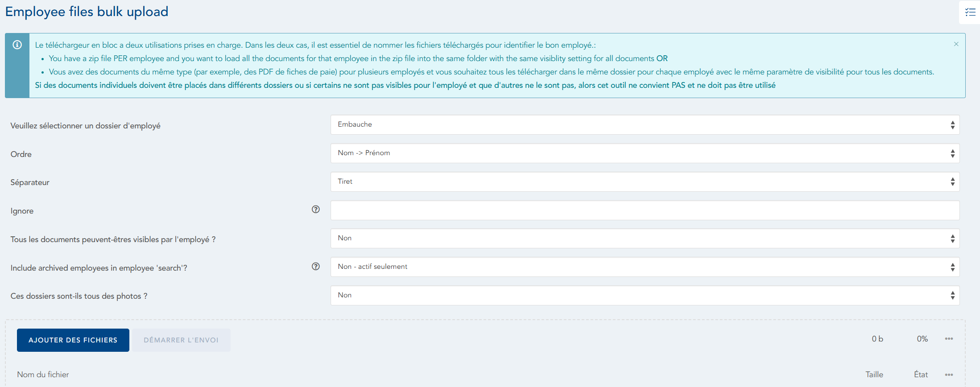Viewport: 980px width, 387px height.
Task: Click the ellipsis icon beside État header
Action: 949,375
